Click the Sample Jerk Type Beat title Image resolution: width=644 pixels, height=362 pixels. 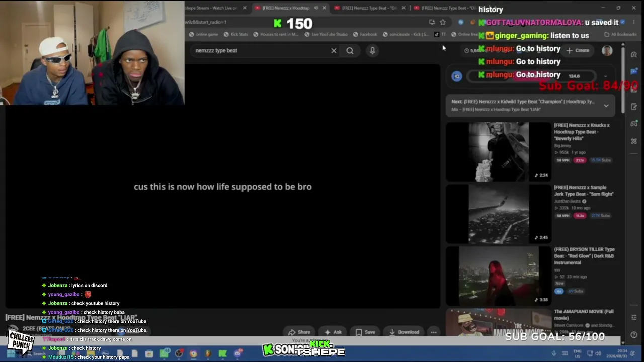(x=584, y=191)
